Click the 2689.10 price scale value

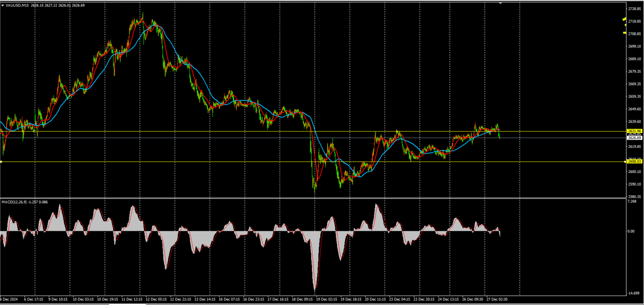pyautogui.click(x=635, y=59)
